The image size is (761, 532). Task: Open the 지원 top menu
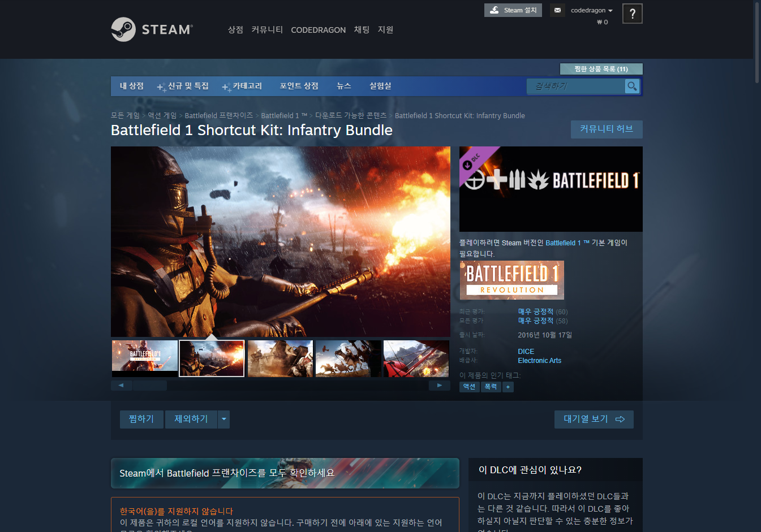(x=385, y=29)
